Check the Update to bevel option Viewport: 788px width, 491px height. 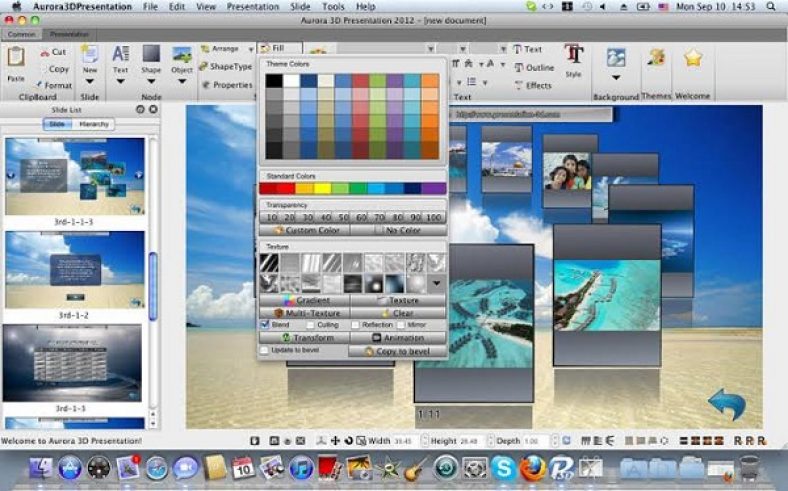click(x=265, y=351)
